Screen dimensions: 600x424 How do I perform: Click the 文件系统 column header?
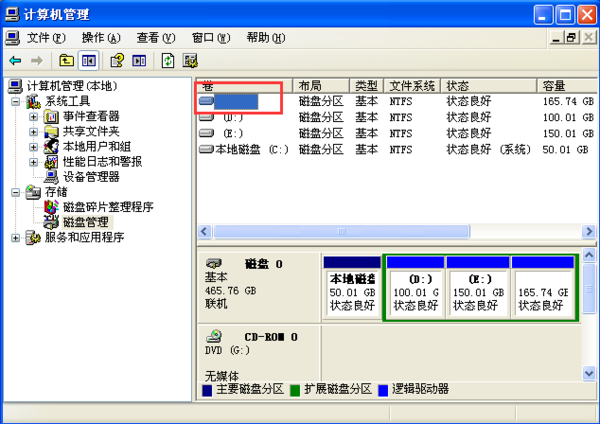click(x=412, y=86)
